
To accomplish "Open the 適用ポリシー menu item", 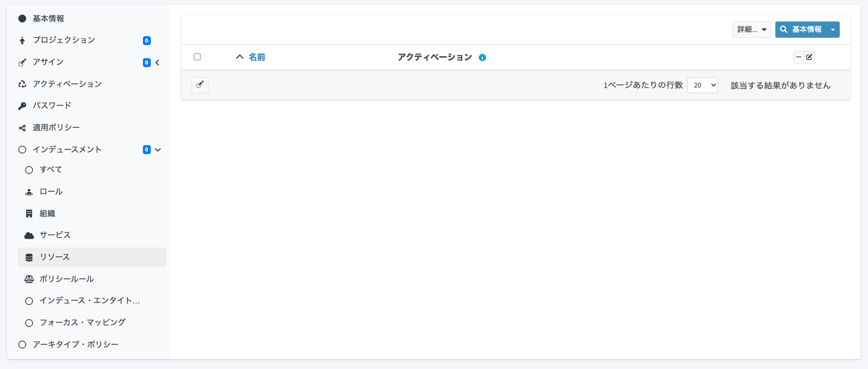I will [x=92, y=128].
